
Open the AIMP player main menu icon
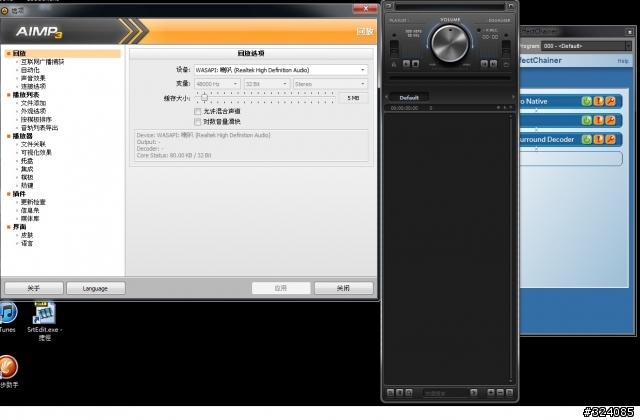coord(389,6)
